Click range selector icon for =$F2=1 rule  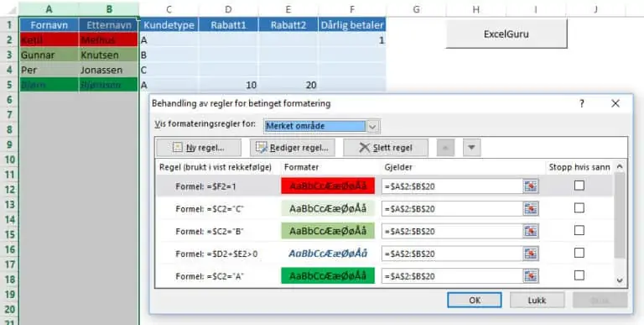tap(531, 186)
